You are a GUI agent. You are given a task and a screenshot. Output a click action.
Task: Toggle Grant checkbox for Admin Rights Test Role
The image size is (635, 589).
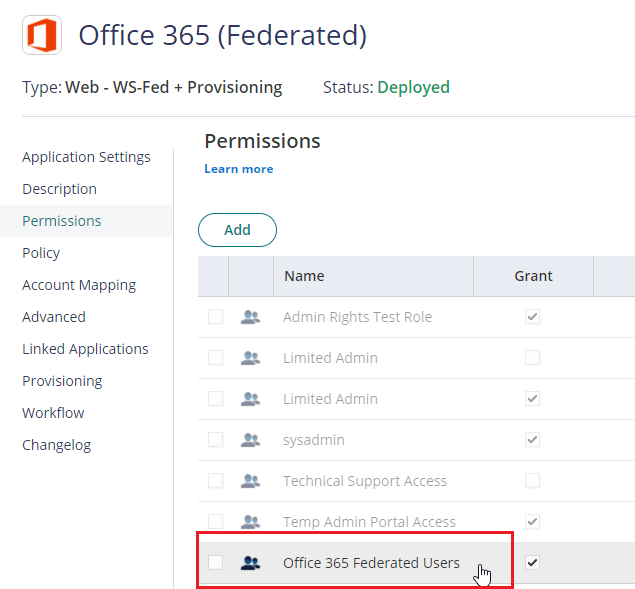[533, 317]
